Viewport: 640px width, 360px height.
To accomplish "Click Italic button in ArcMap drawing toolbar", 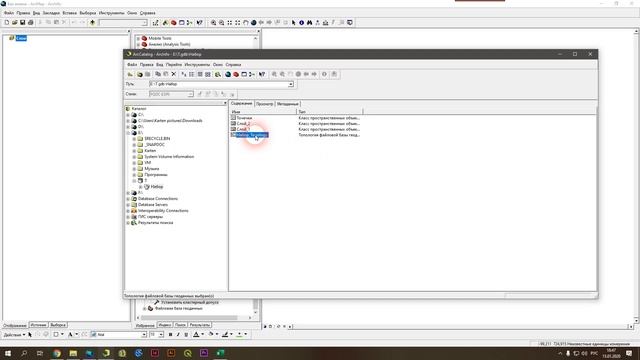I will coord(178,335).
